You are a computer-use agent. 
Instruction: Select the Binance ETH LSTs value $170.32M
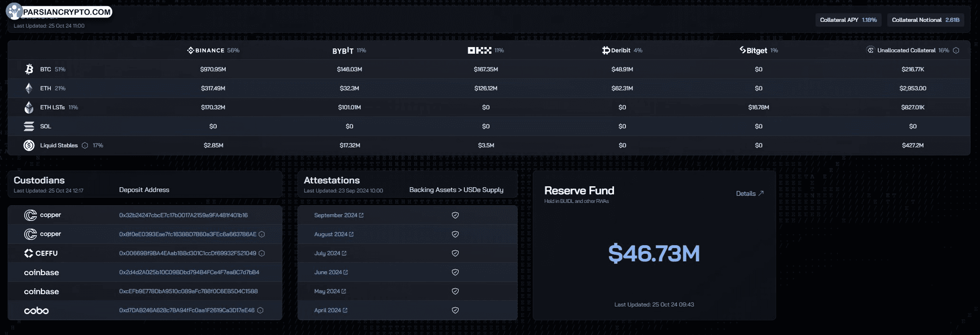pos(213,107)
